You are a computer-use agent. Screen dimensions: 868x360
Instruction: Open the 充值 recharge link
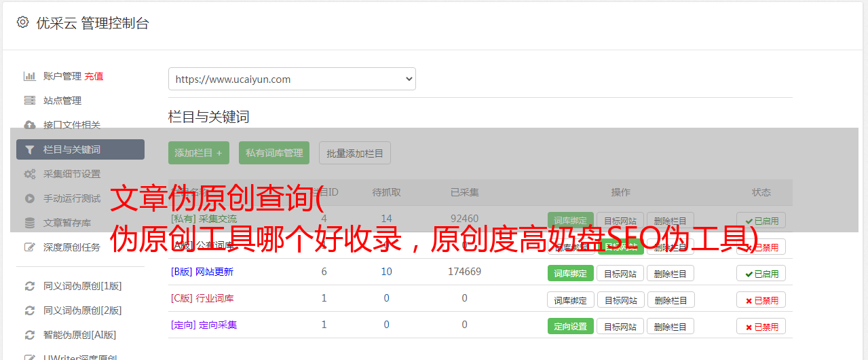94,76
